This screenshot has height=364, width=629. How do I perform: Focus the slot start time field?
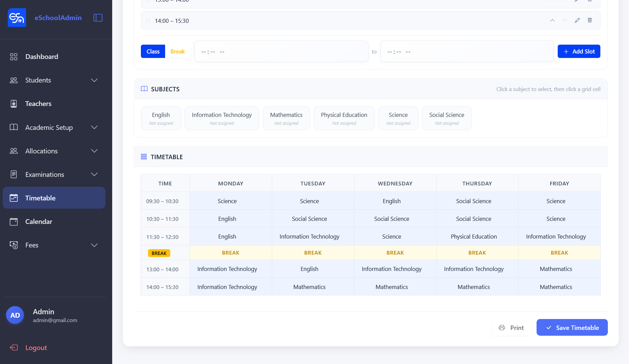281,51
